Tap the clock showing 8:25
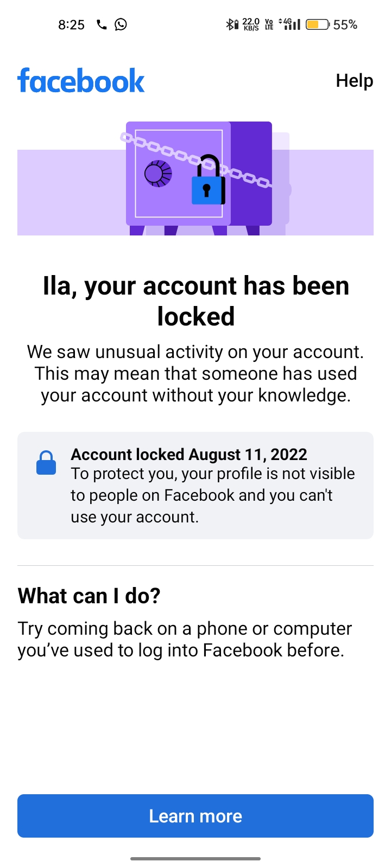 [x=71, y=24]
